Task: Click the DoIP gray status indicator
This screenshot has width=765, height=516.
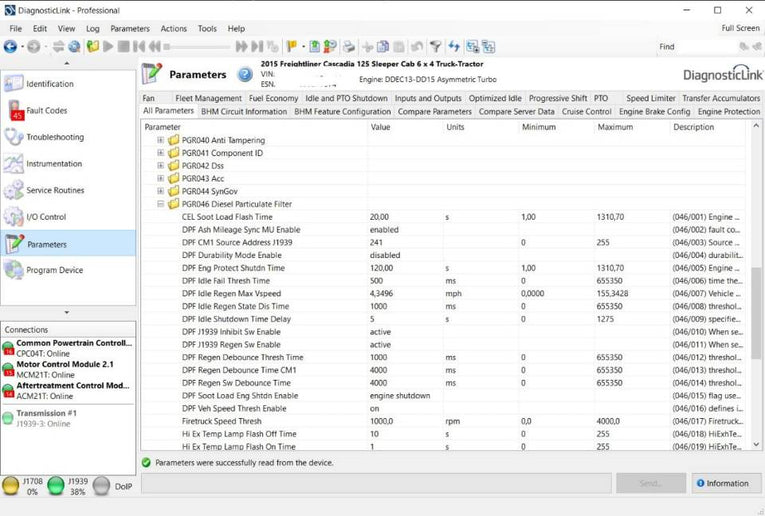Action: tap(101, 486)
